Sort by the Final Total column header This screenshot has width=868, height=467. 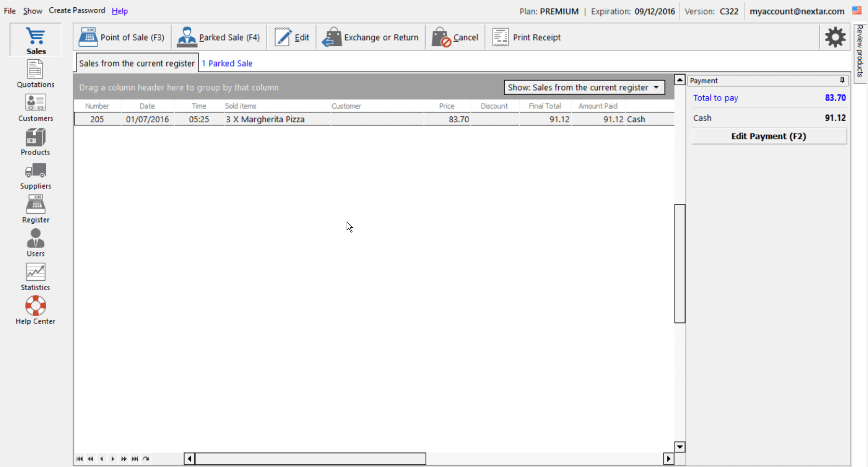point(545,106)
